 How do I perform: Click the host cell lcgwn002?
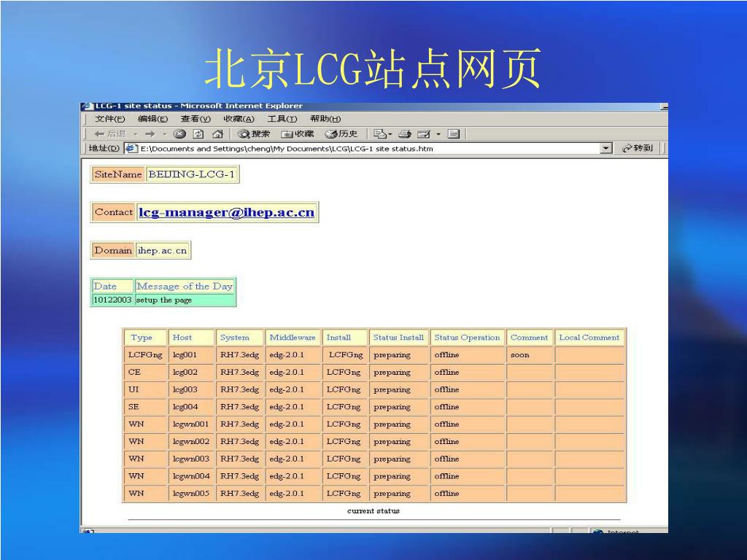click(190, 441)
